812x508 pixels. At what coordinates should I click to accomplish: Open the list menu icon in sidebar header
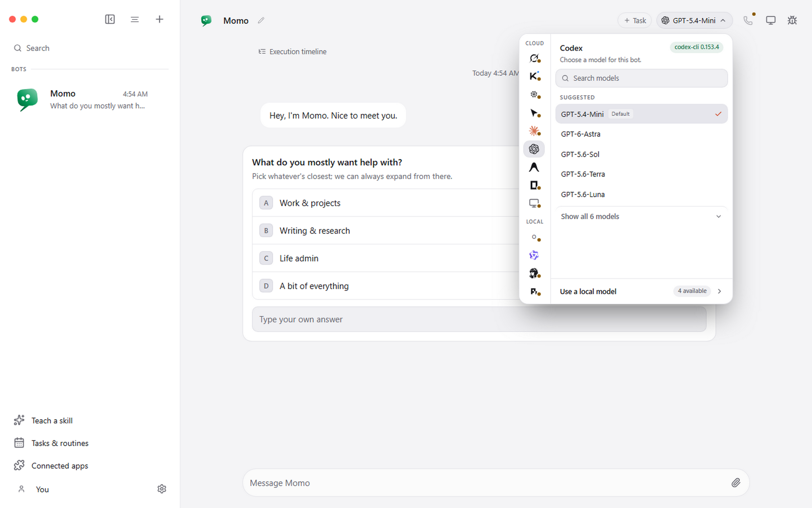click(134, 19)
